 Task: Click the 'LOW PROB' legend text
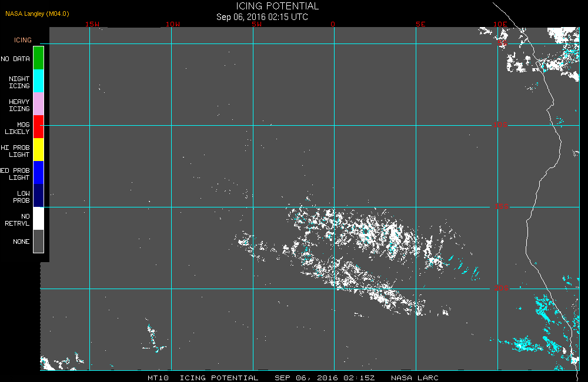21,197
